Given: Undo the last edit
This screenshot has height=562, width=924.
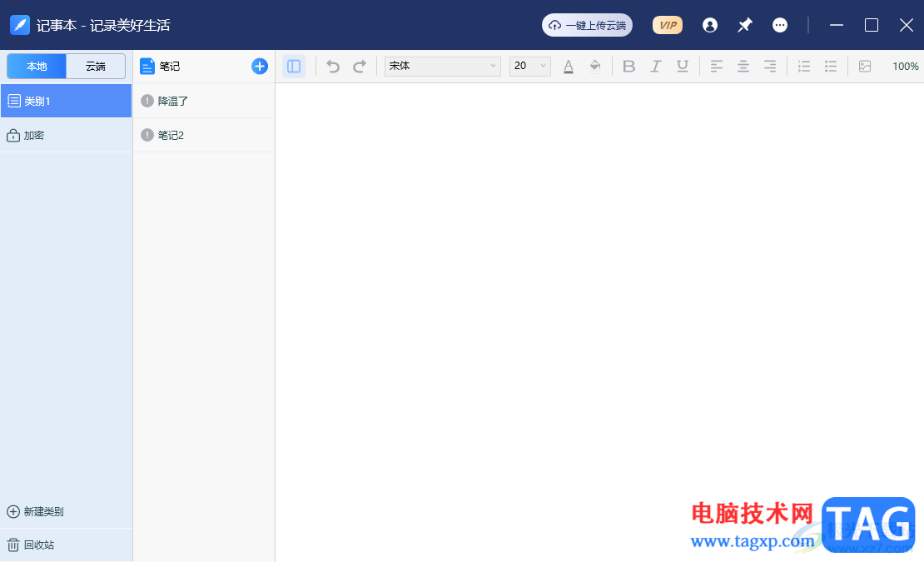Looking at the screenshot, I should tap(333, 66).
